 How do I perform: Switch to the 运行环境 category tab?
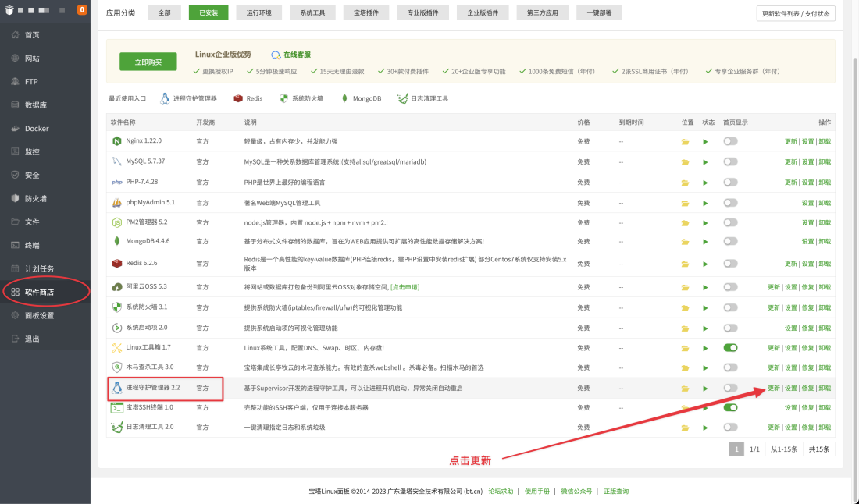[x=258, y=13]
